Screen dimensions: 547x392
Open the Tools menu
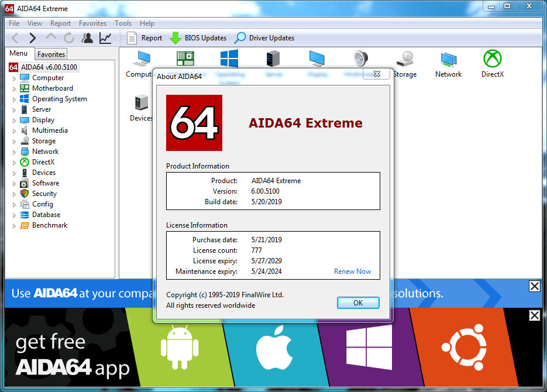[x=123, y=23]
